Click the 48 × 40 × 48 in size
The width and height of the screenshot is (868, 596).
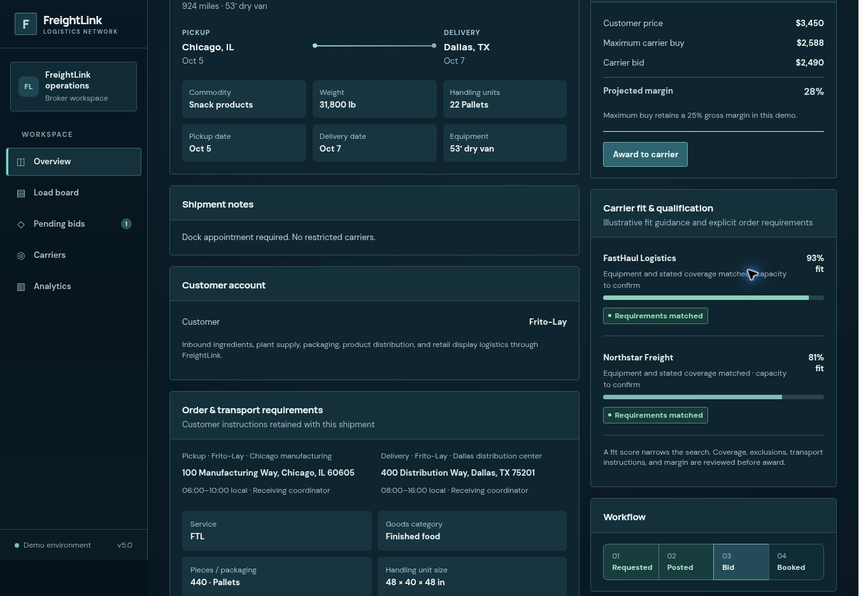pos(415,582)
